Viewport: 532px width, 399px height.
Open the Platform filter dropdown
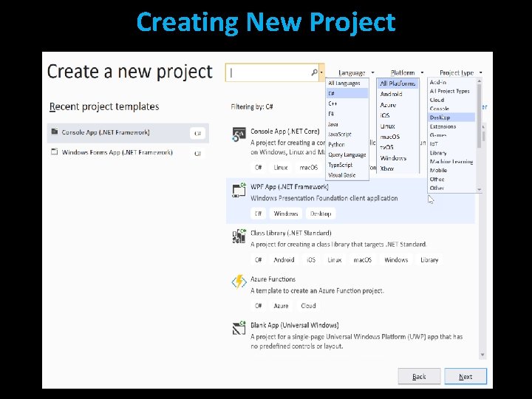[x=406, y=72]
